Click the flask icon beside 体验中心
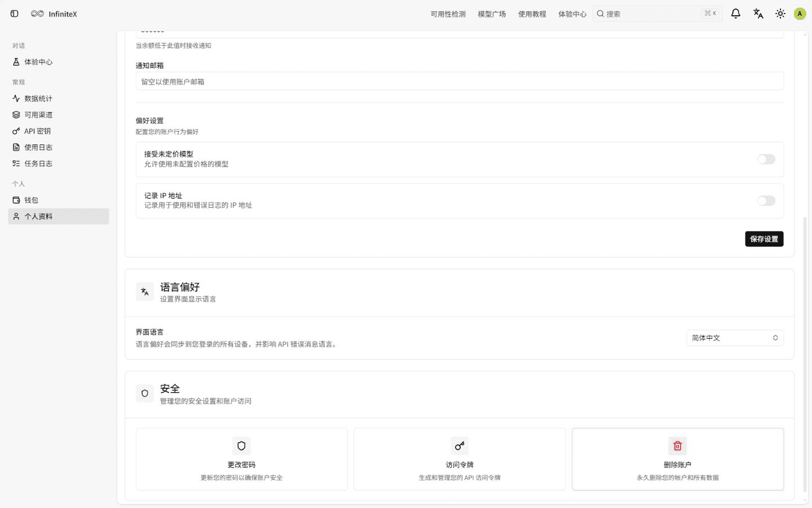 point(16,62)
